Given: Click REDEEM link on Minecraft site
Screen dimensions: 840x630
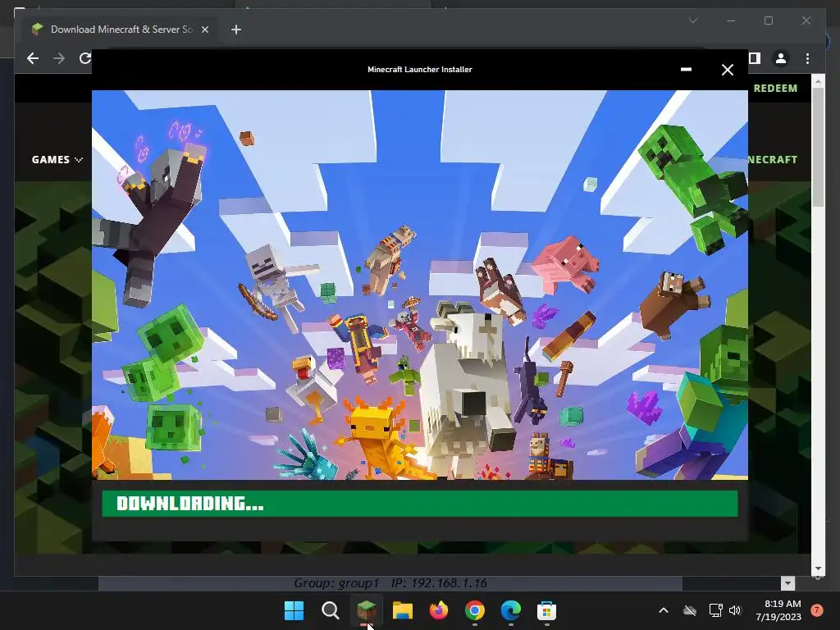Looking at the screenshot, I should coord(775,89).
